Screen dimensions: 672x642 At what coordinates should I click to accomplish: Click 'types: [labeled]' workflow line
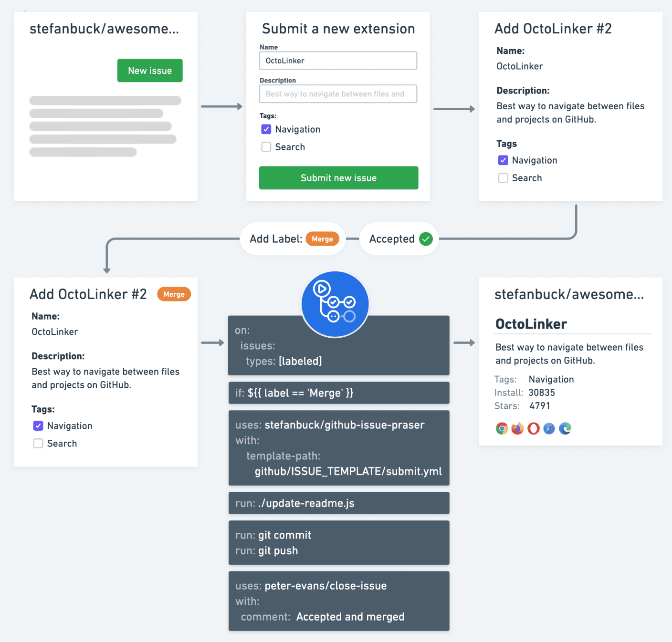(x=284, y=361)
